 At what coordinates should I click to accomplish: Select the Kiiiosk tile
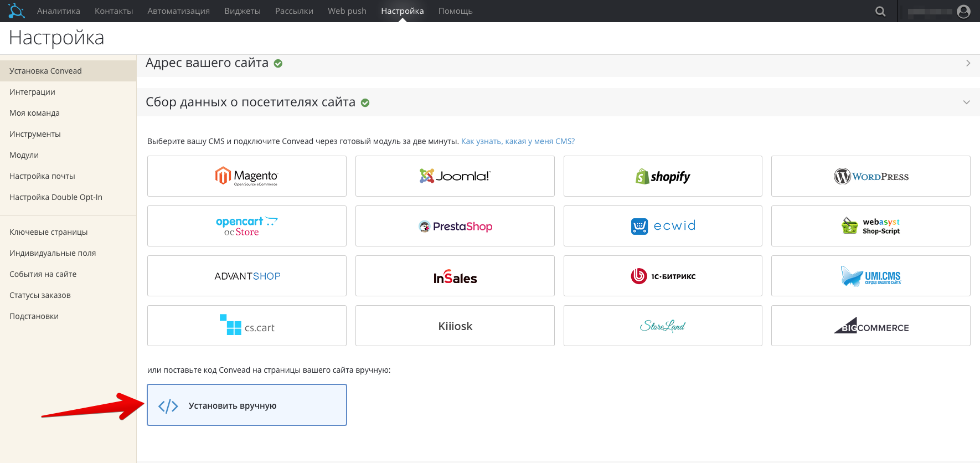(x=455, y=326)
